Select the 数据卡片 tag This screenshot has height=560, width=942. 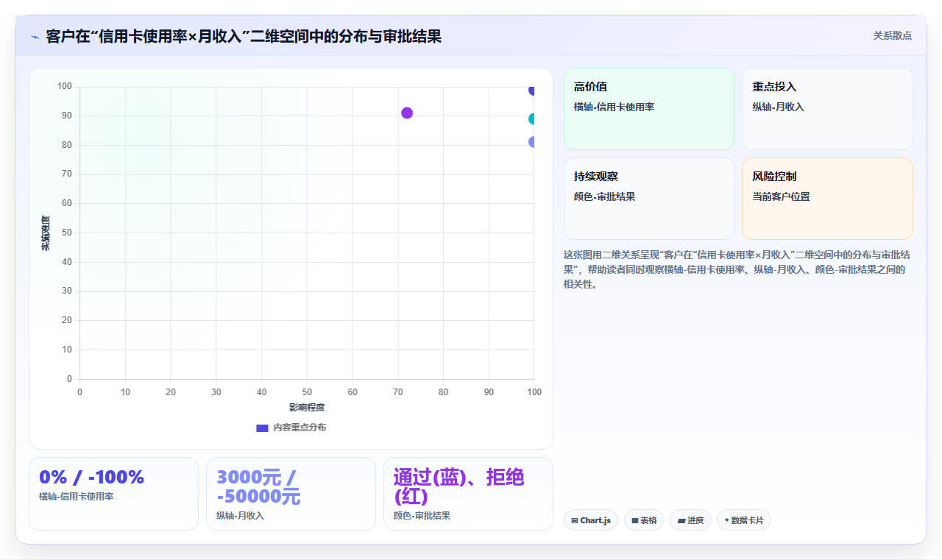744,520
